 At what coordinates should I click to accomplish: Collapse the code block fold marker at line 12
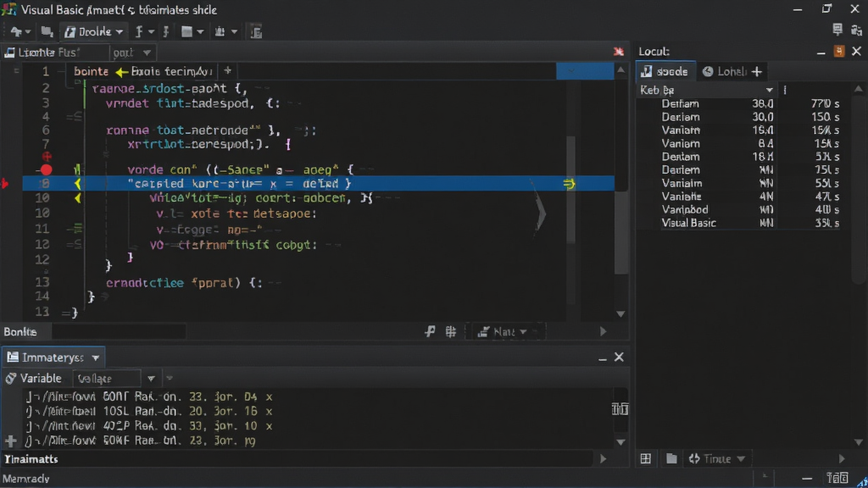(75, 244)
